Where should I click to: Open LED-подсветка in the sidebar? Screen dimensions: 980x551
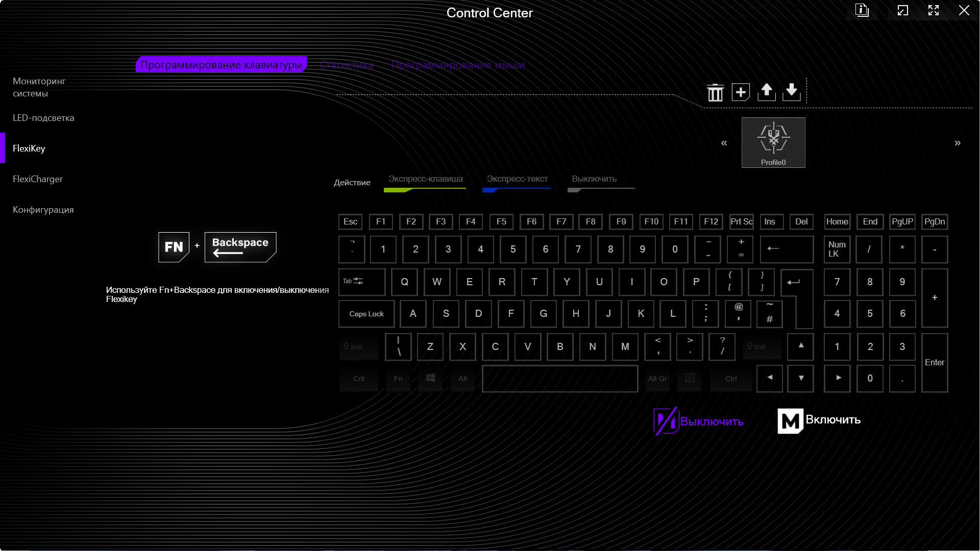point(43,118)
